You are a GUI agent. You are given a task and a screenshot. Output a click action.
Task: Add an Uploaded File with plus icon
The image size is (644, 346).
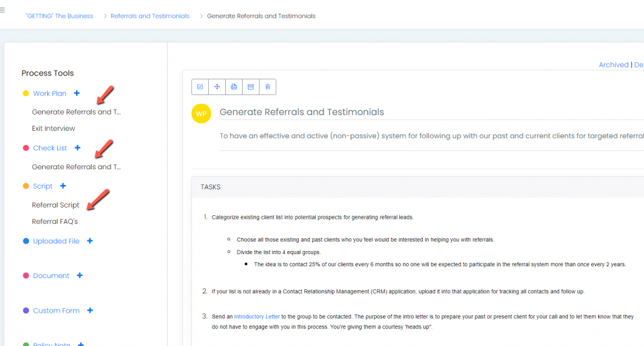[90, 241]
